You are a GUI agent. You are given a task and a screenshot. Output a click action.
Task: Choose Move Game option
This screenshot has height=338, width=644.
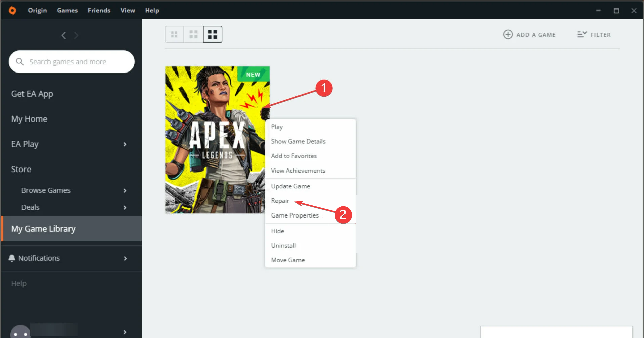tap(310, 260)
